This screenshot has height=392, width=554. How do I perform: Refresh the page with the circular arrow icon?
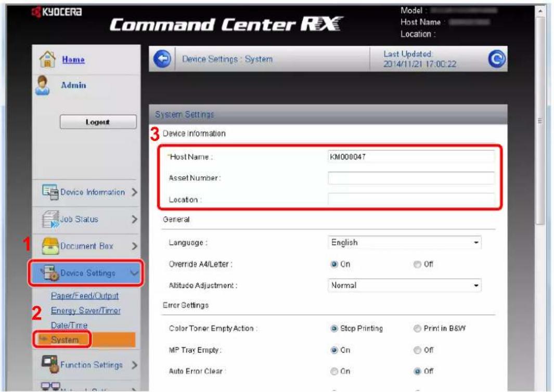(496, 59)
